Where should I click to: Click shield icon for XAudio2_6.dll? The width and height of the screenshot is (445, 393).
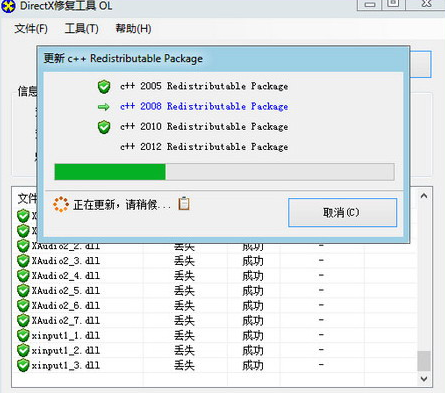tap(23, 306)
